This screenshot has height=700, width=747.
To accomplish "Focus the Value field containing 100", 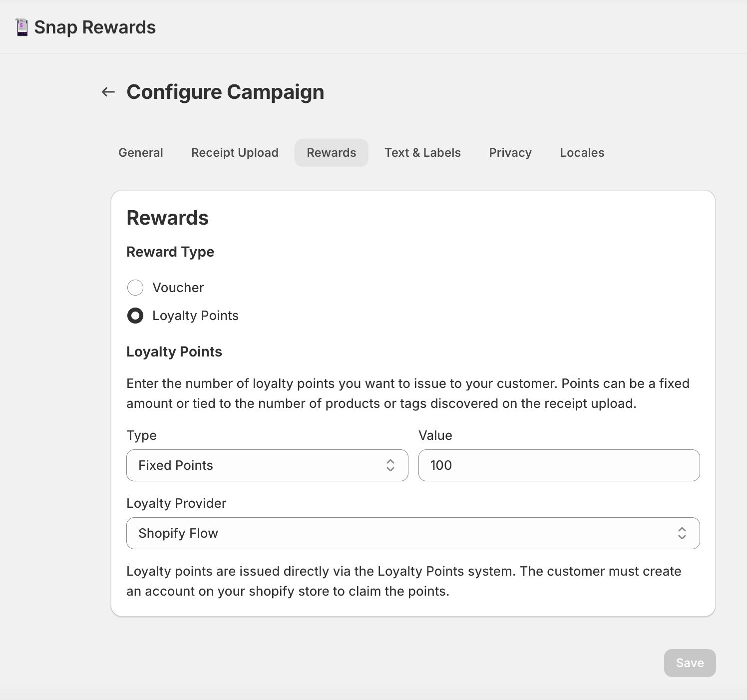I will pos(559,465).
